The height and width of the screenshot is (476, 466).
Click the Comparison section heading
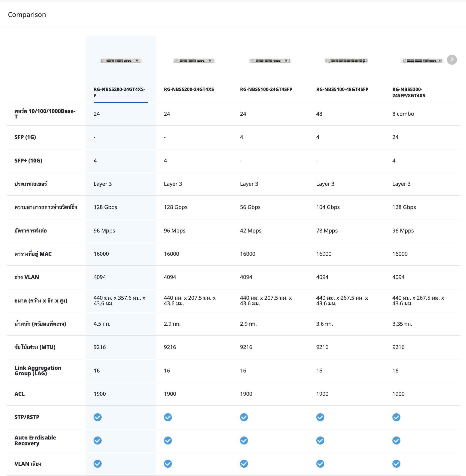pos(27,15)
